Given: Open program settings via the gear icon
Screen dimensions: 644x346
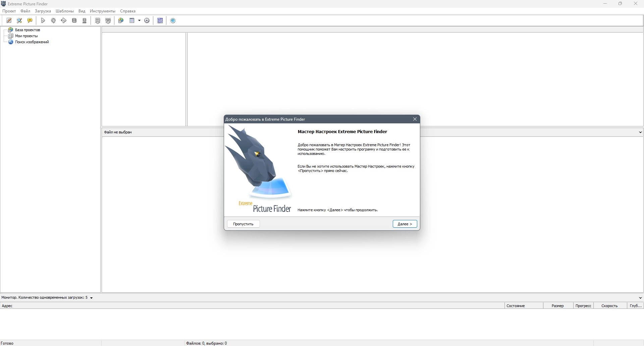Looking at the screenshot, I should 147,20.
